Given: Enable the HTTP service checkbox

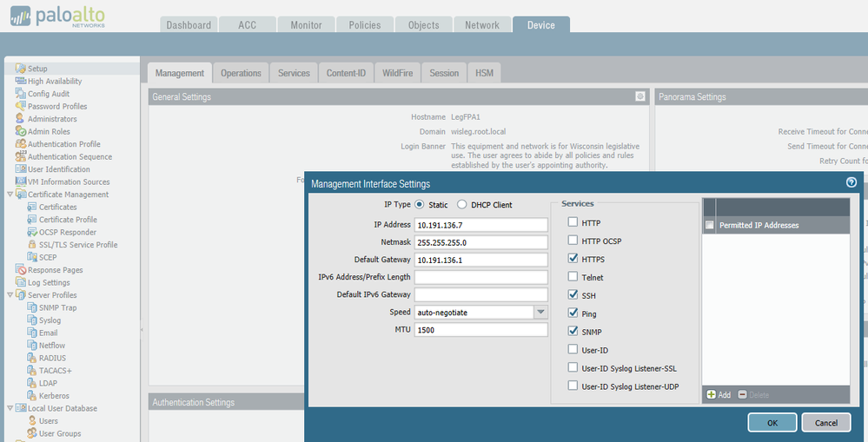Looking at the screenshot, I should pyautogui.click(x=573, y=223).
